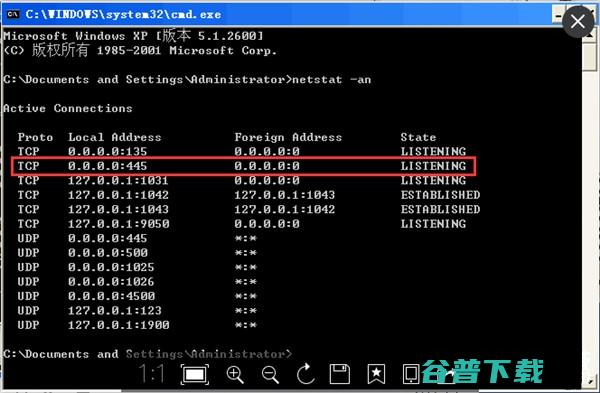
Task: Click the 'Foreign Address' column header
Action: pos(288,137)
